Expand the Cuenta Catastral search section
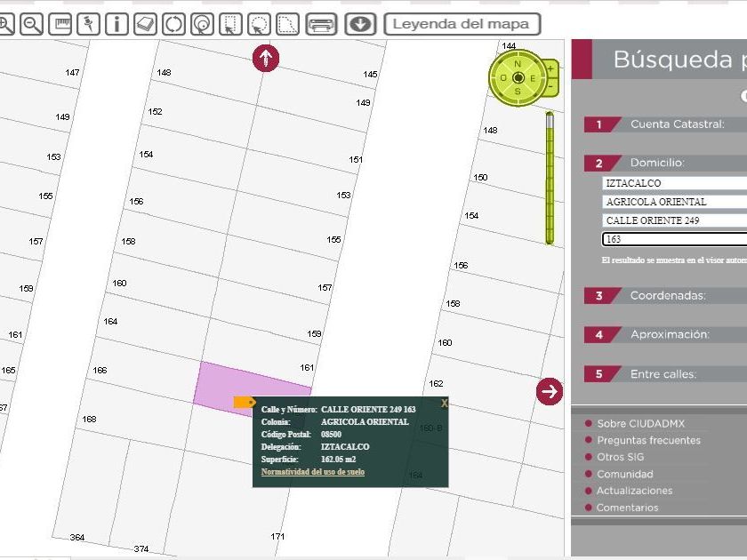 click(x=677, y=124)
